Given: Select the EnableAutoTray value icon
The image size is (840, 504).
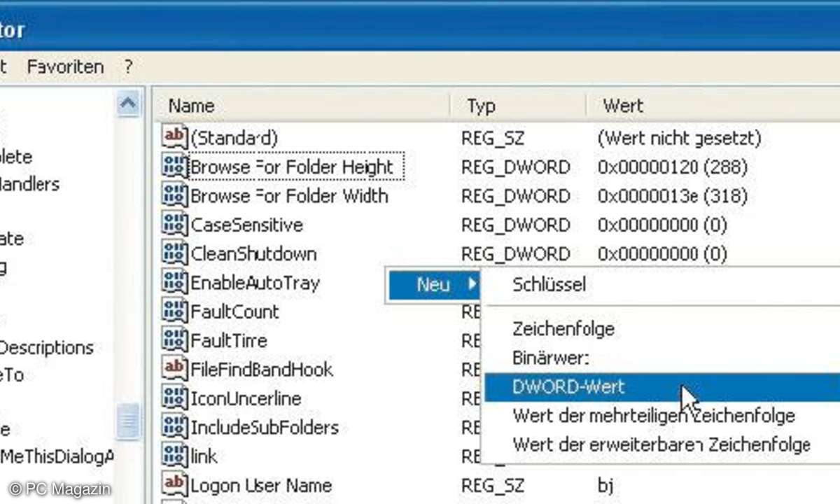Looking at the screenshot, I should coord(174,283).
